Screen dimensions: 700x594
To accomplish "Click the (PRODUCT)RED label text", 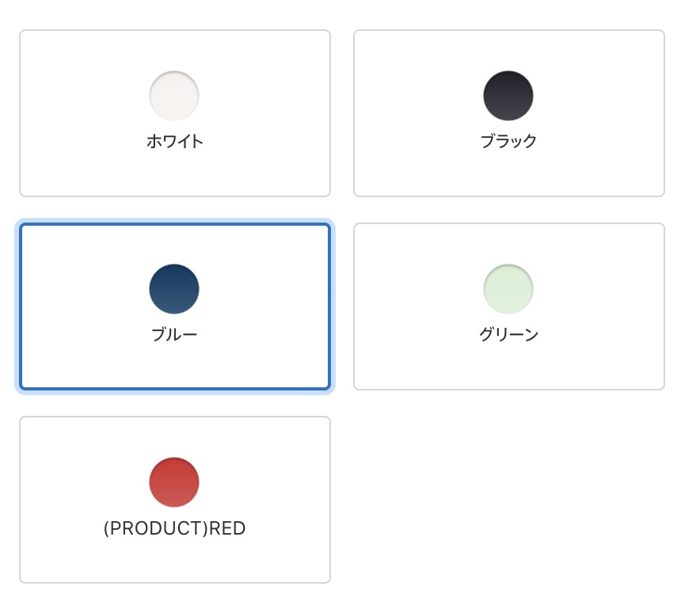I will [x=174, y=528].
